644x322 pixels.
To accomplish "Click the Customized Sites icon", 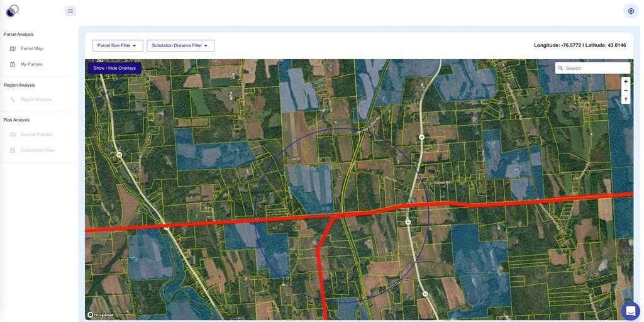I will point(13,150).
